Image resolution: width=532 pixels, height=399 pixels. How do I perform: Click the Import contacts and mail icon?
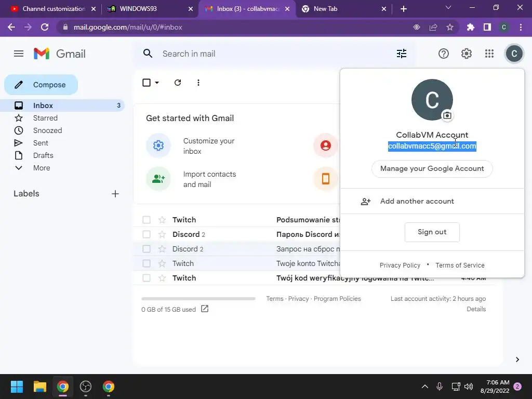coord(158,179)
